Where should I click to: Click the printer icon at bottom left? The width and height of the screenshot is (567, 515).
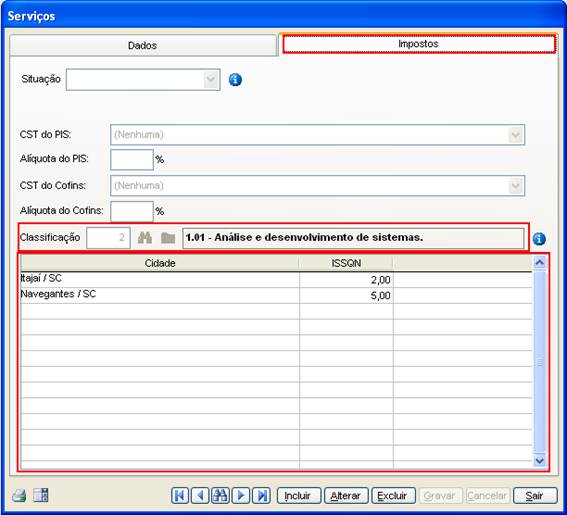coord(19,495)
